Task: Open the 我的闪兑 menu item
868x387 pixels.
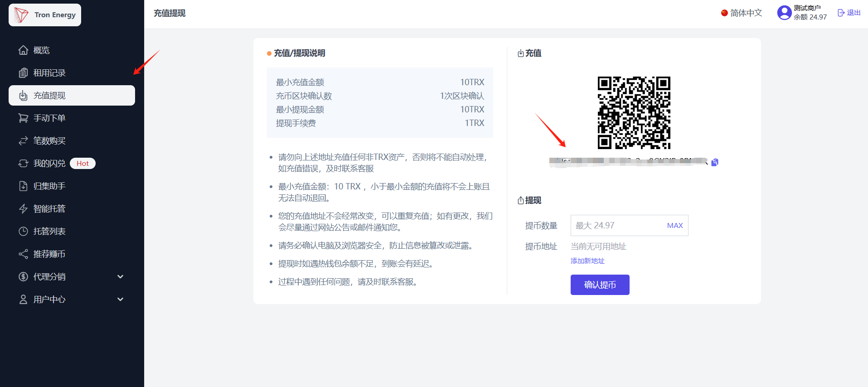Action: pyautogui.click(x=72, y=164)
